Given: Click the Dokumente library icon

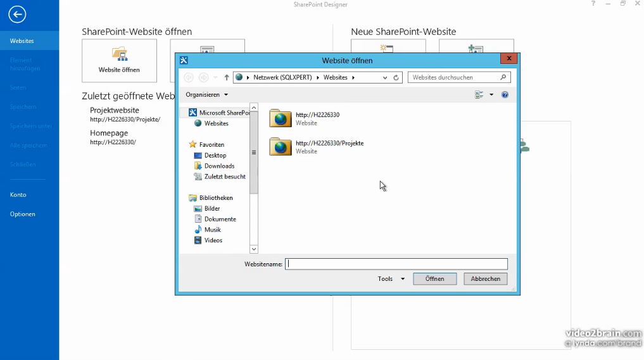Looking at the screenshot, I should click(x=198, y=219).
